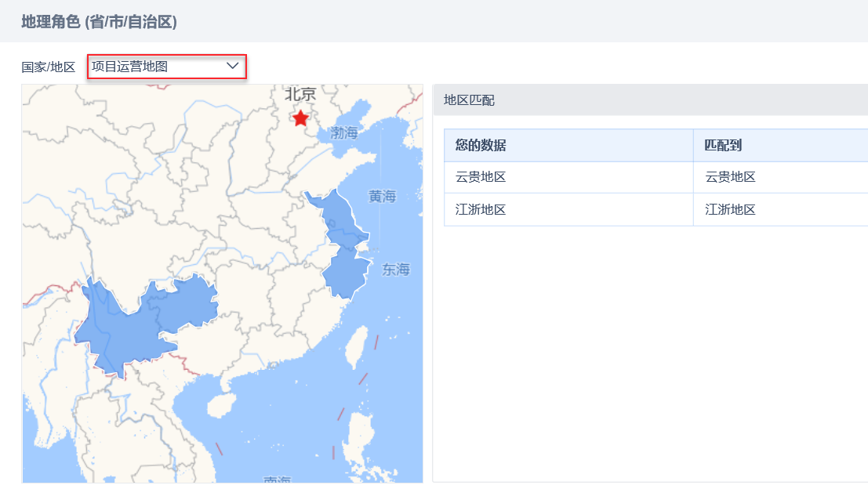Click the red star marking Beijing
Viewport: 868px width, 496px height.
[300, 118]
